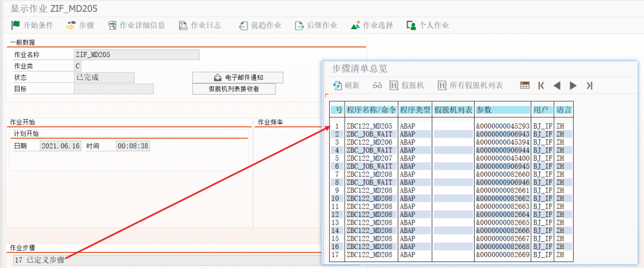Show 后继作业 successor jobs
The width and height of the screenshot is (644, 268).
(x=316, y=26)
